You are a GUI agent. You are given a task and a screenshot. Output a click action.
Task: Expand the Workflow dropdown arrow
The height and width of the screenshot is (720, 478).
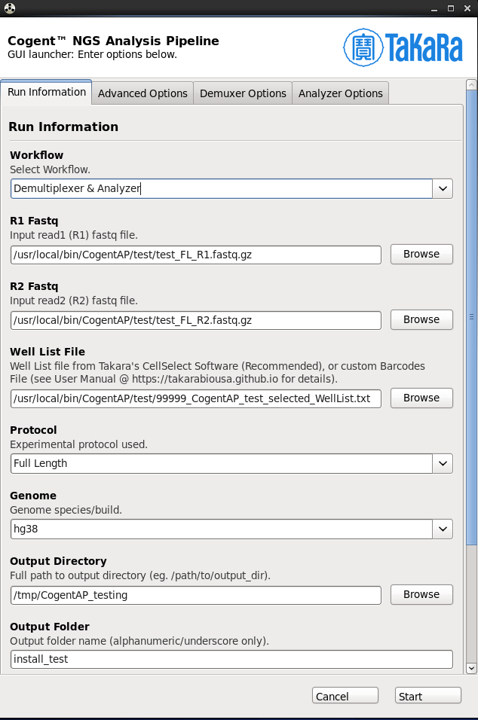(443, 189)
